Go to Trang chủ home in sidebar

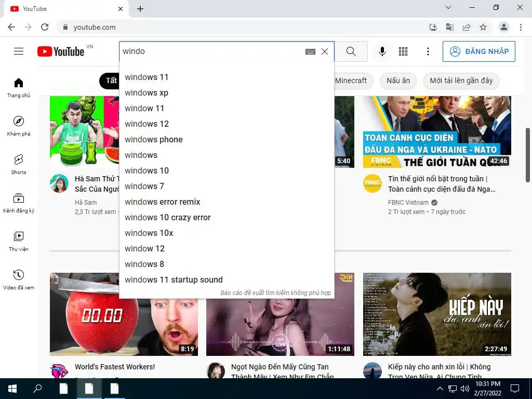(x=19, y=88)
